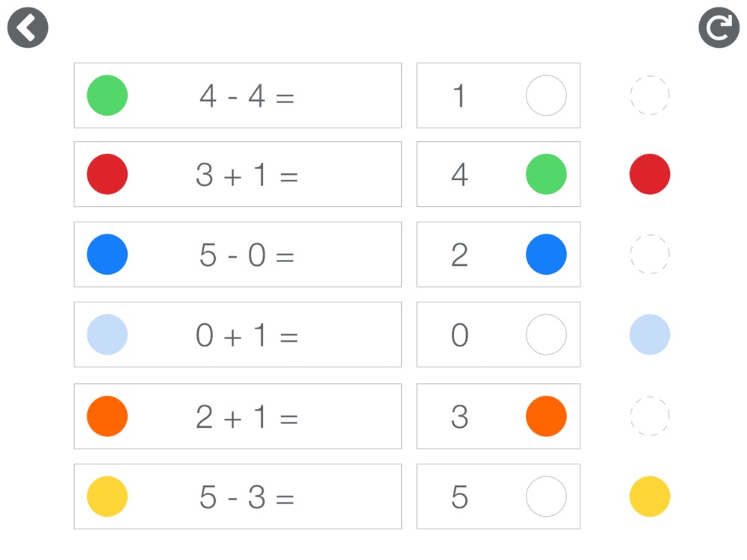Fill empty circle in answer 0 box

[x=546, y=335]
